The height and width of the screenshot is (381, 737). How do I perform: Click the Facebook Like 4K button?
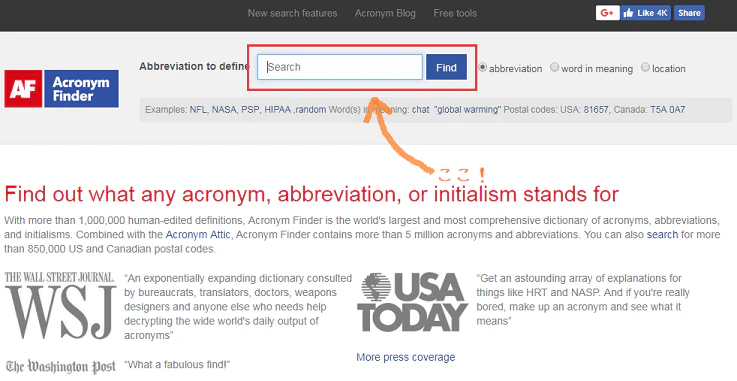646,13
